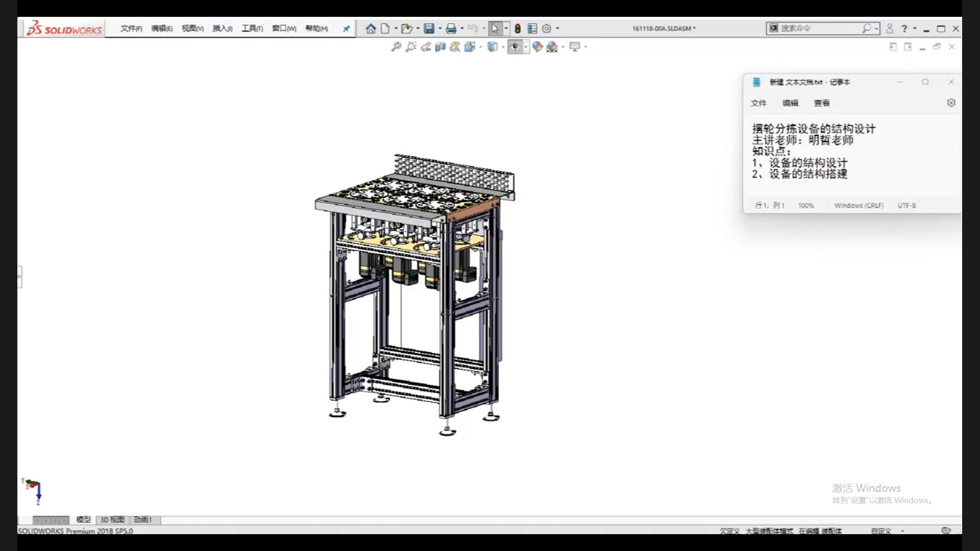Viewport: 980px width, 551px height.
Task: Click the UTF-8 encoding in Notepad status bar
Action: click(906, 206)
